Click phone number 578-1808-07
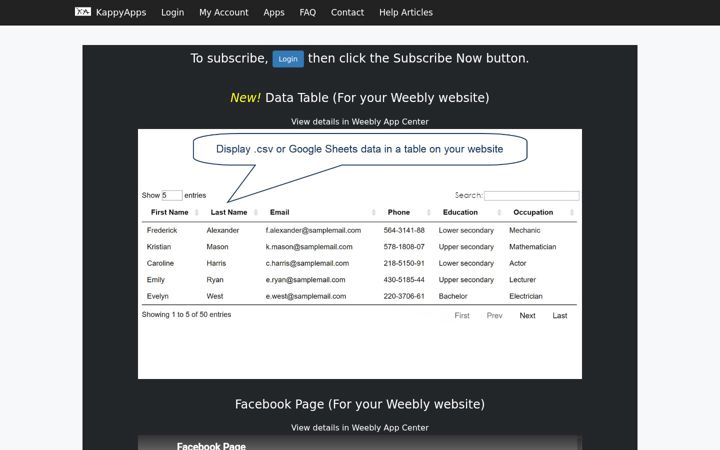This screenshot has width=720, height=450. (x=404, y=247)
